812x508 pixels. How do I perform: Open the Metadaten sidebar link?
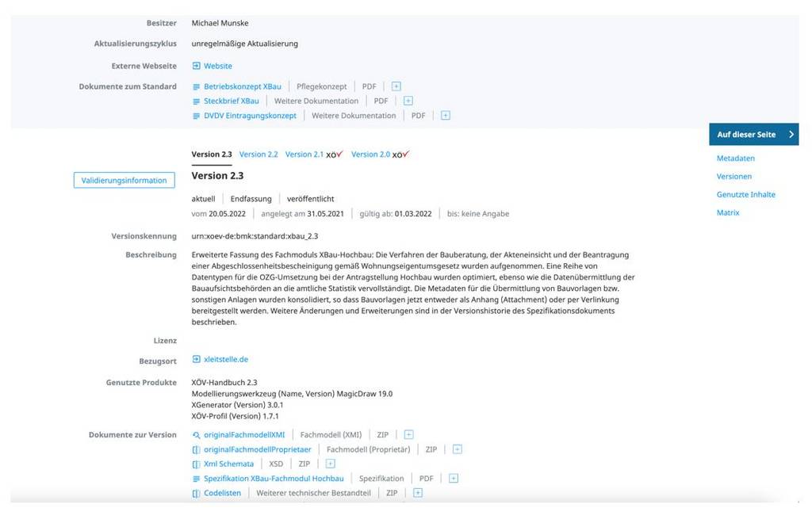click(735, 158)
